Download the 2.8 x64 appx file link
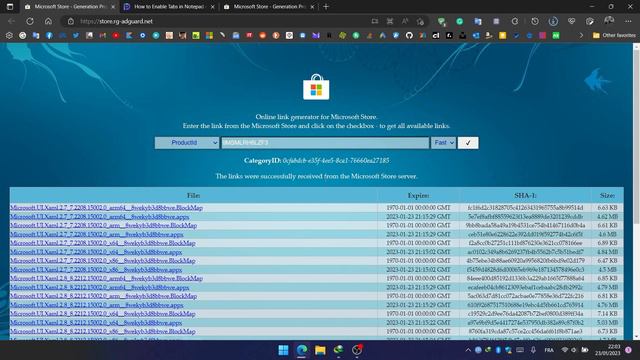The width and height of the screenshot is (640, 360). 96,322
